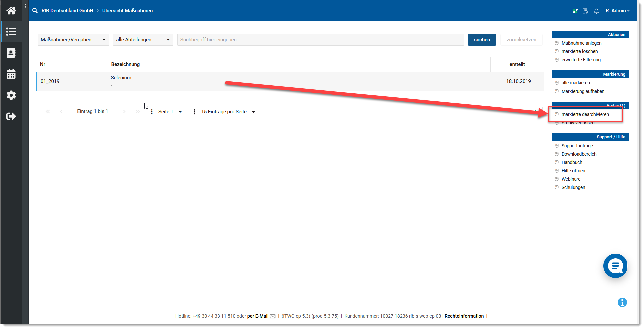Click the logout sidebar icon
The height and width of the screenshot is (329, 644).
pos(11,116)
